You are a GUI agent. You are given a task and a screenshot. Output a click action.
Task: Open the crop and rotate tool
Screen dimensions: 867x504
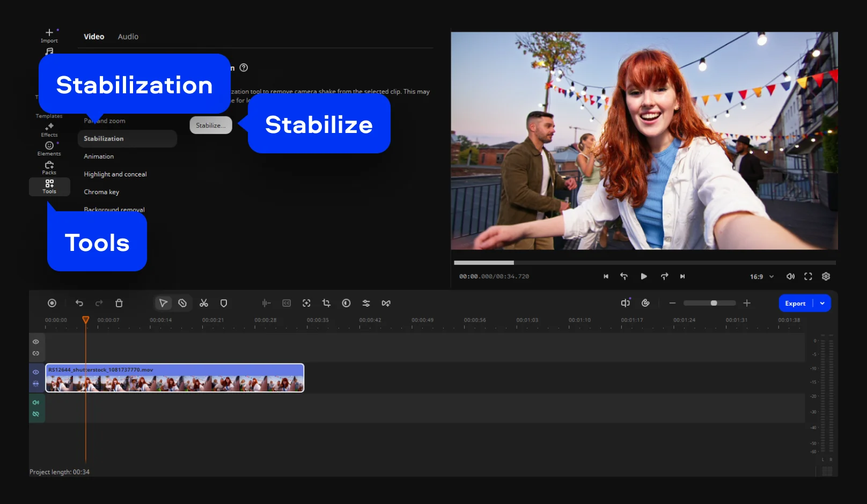point(326,303)
